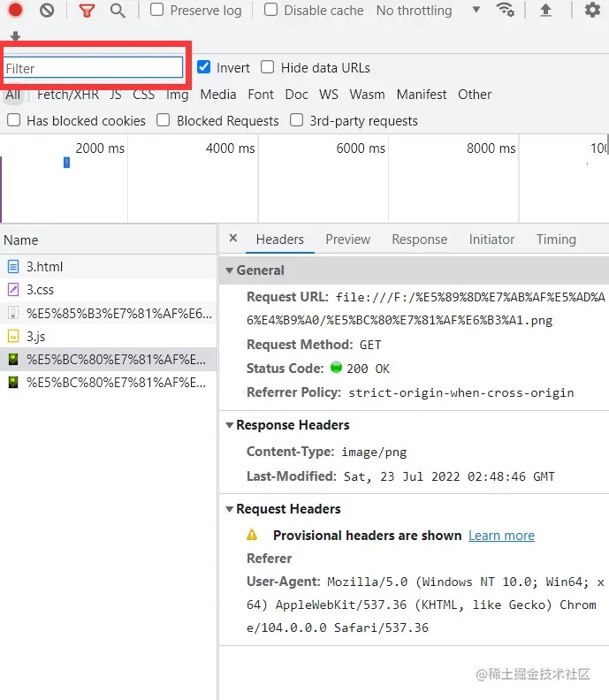Click the Request URL value

[425, 308]
